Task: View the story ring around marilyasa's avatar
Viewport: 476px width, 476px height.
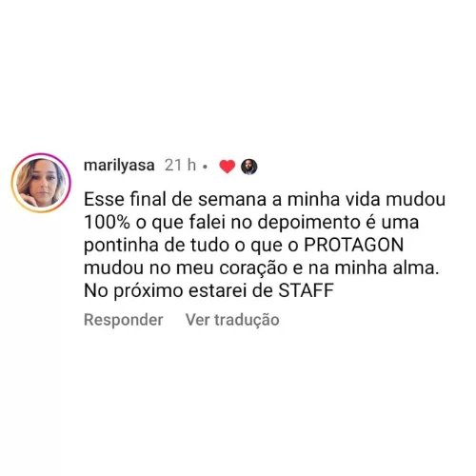Action: point(41,183)
